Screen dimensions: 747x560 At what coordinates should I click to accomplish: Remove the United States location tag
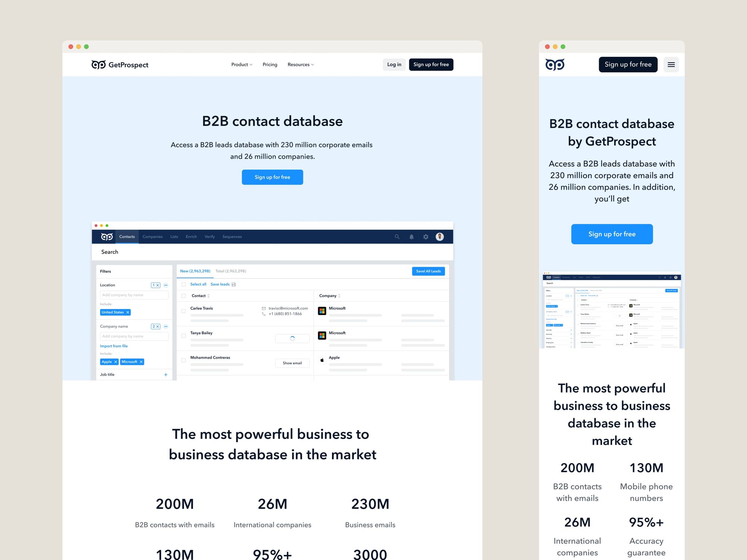(x=128, y=312)
